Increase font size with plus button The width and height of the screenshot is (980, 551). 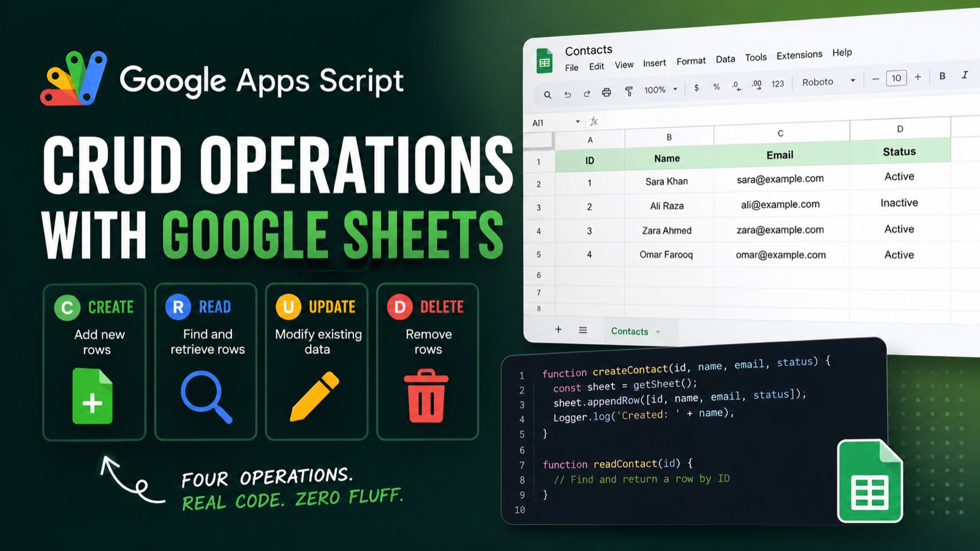(x=918, y=77)
